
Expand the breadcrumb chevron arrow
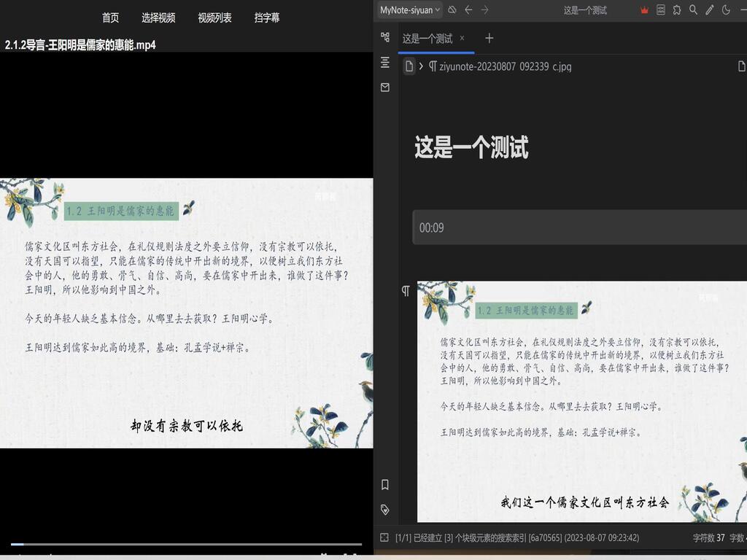[421, 66]
